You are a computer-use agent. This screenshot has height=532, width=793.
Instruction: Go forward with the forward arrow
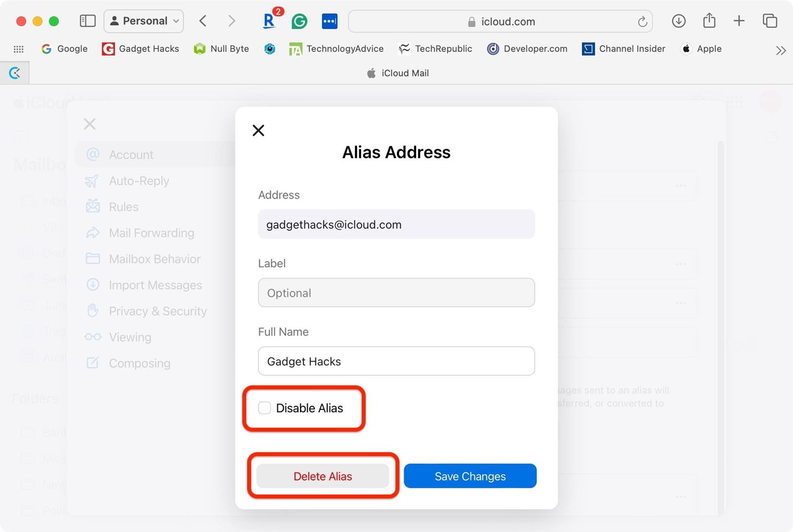click(231, 21)
